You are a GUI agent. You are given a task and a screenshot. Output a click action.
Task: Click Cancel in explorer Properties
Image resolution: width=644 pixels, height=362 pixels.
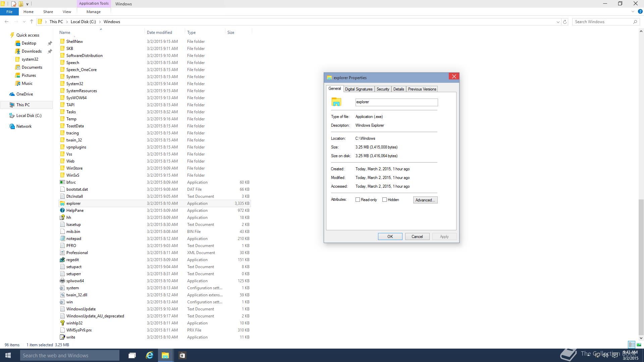pyautogui.click(x=417, y=237)
